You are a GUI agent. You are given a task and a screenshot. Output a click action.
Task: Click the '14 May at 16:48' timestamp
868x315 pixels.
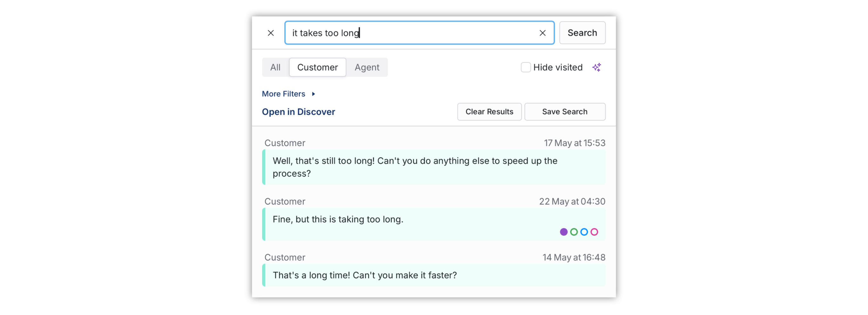[x=574, y=257]
